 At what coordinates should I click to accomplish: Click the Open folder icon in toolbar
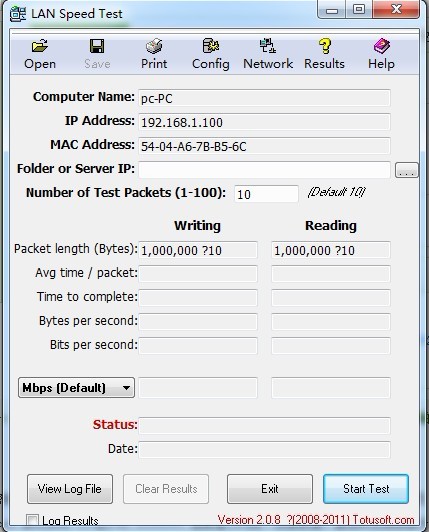point(40,46)
